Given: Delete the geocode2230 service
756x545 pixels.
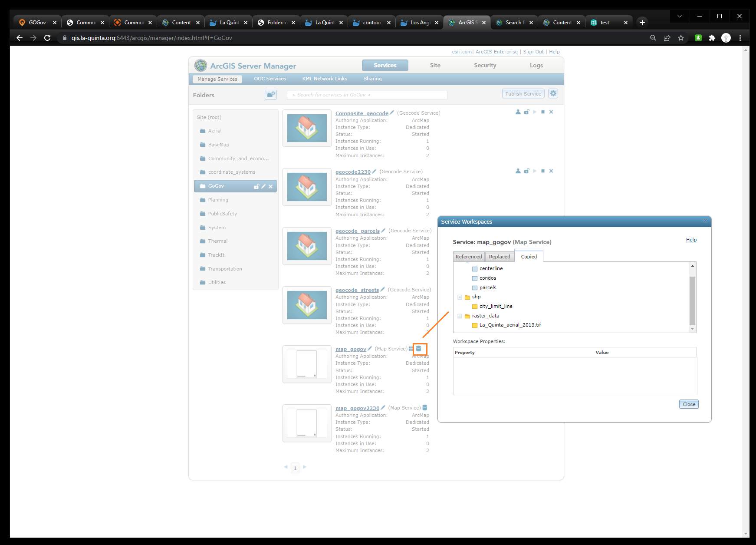Looking at the screenshot, I should (551, 171).
